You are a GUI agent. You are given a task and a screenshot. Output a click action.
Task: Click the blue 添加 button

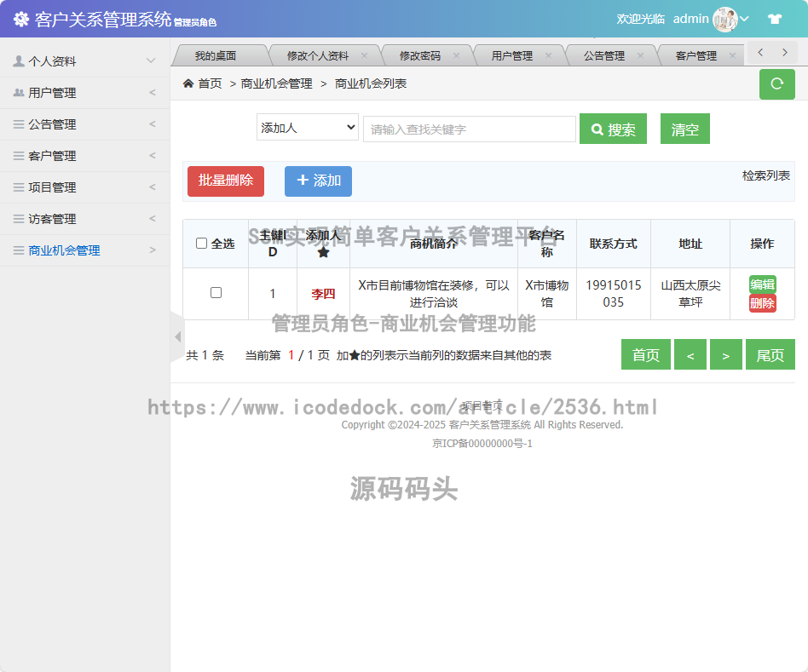click(318, 181)
